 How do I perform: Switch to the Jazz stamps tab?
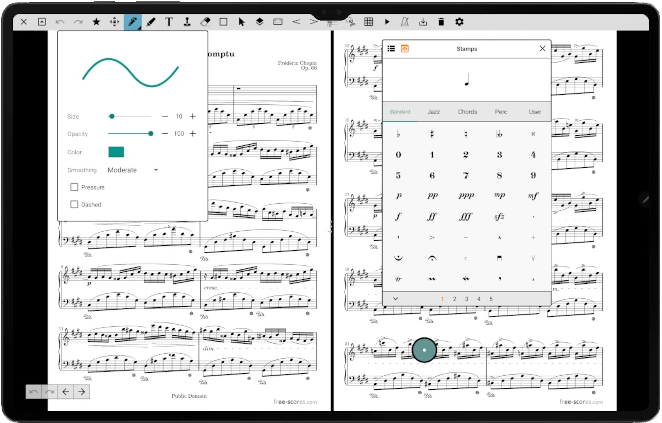pos(432,112)
